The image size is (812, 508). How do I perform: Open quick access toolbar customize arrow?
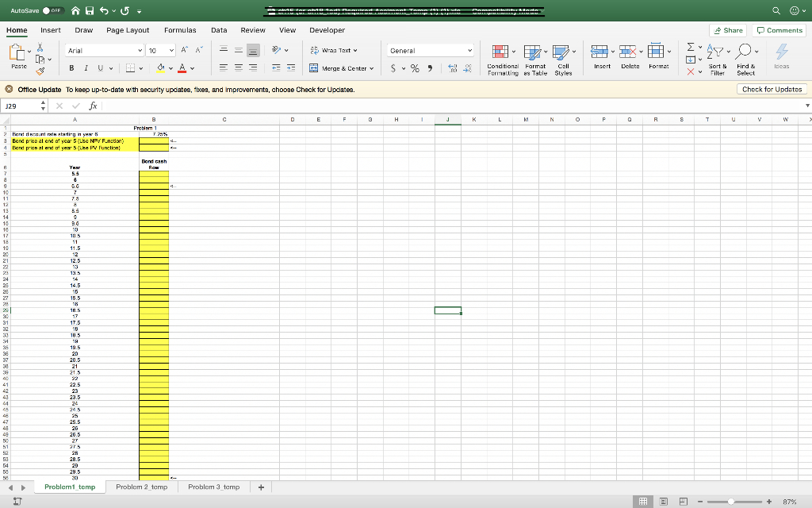coord(140,11)
